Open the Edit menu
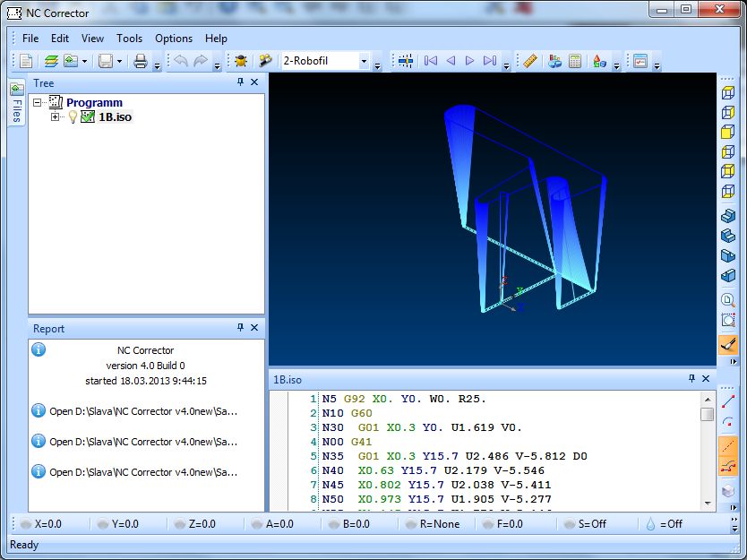The height and width of the screenshot is (560, 747). point(60,39)
